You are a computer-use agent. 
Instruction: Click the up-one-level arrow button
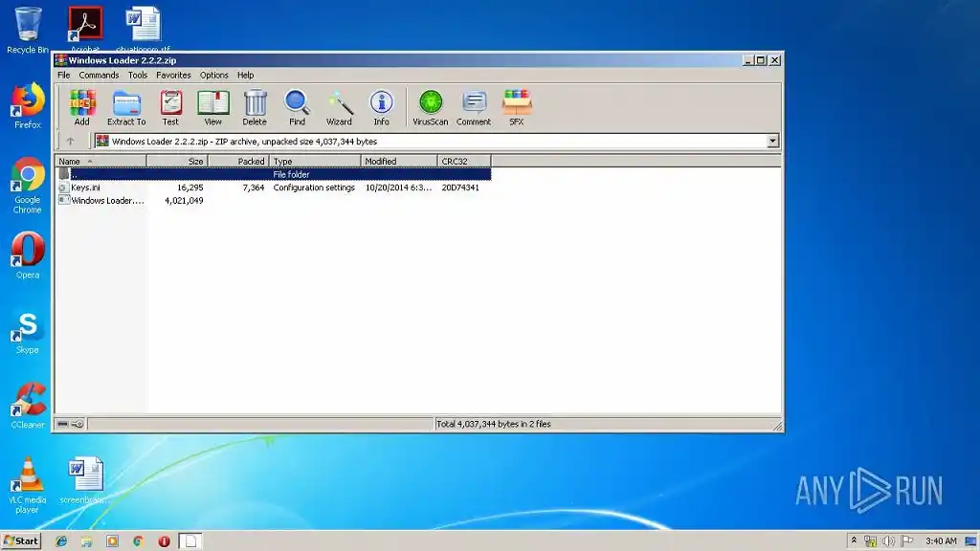tap(68, 141)
